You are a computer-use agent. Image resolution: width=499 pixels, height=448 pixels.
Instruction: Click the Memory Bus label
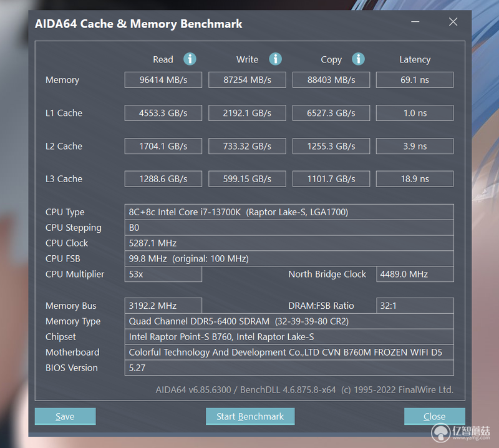tap(71, 306)
